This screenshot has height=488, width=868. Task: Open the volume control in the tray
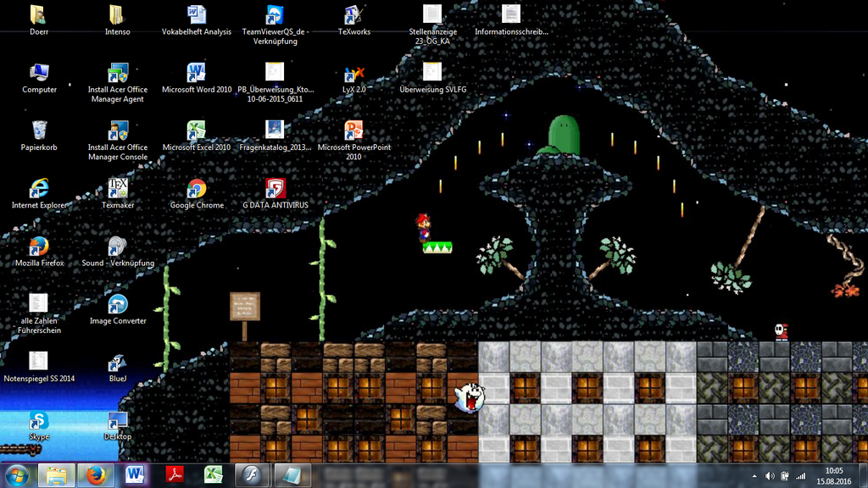pyautogui.click(x=770, y=476)
